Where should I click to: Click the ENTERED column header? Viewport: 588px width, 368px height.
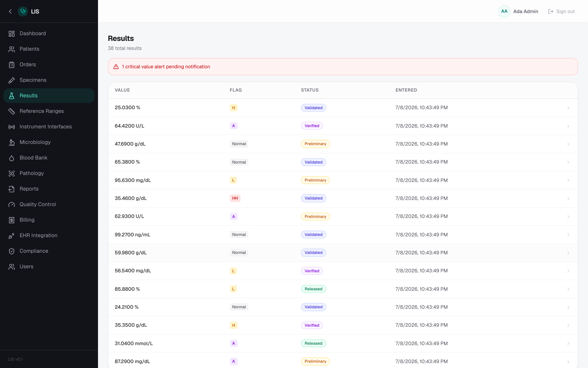click(406, 90)
